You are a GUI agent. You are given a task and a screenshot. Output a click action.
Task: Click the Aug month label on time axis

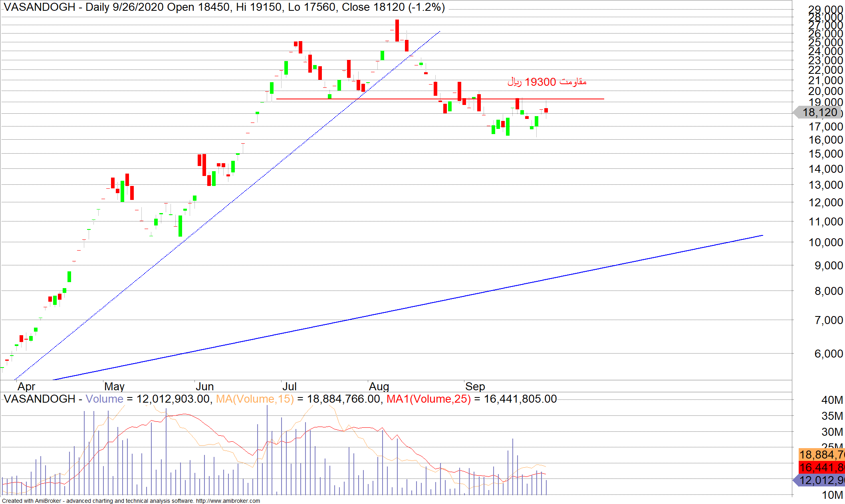[379, 386]
